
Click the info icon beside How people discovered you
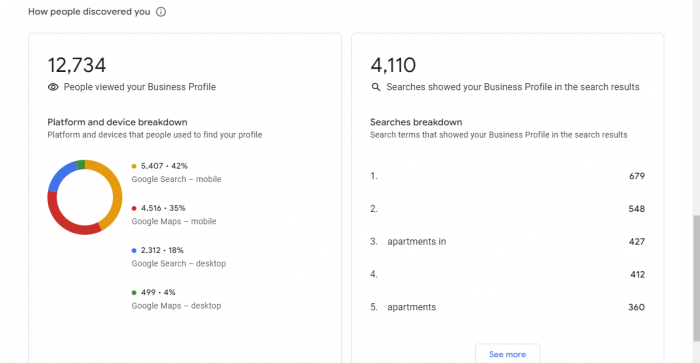click(161, 12)
